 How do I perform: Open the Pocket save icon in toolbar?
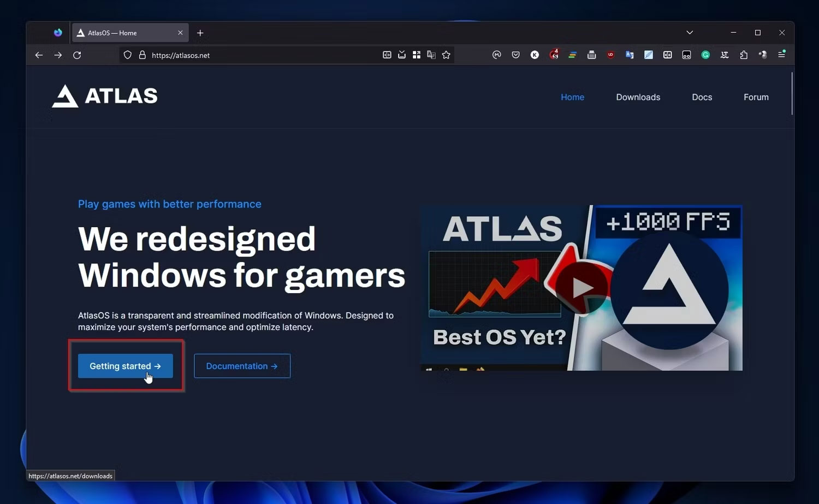coord(515,55)
